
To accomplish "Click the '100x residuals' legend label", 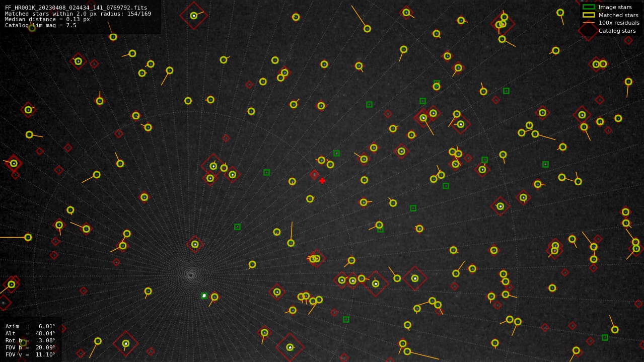I will (x=619, y=23).
